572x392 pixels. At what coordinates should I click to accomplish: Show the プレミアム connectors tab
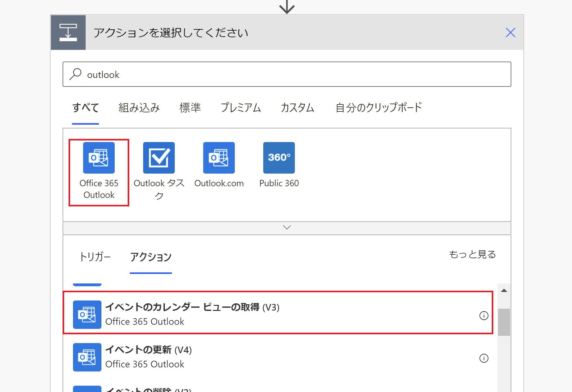pyautogui.click(x=241, y=108)
